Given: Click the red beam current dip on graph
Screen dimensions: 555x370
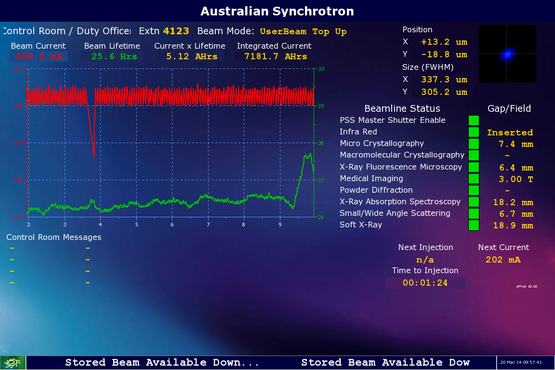Looking at the screenshot, I should tap(91, 127).
